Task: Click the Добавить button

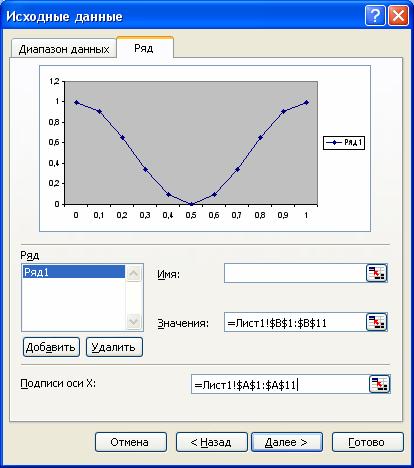Action: point(51,347)
